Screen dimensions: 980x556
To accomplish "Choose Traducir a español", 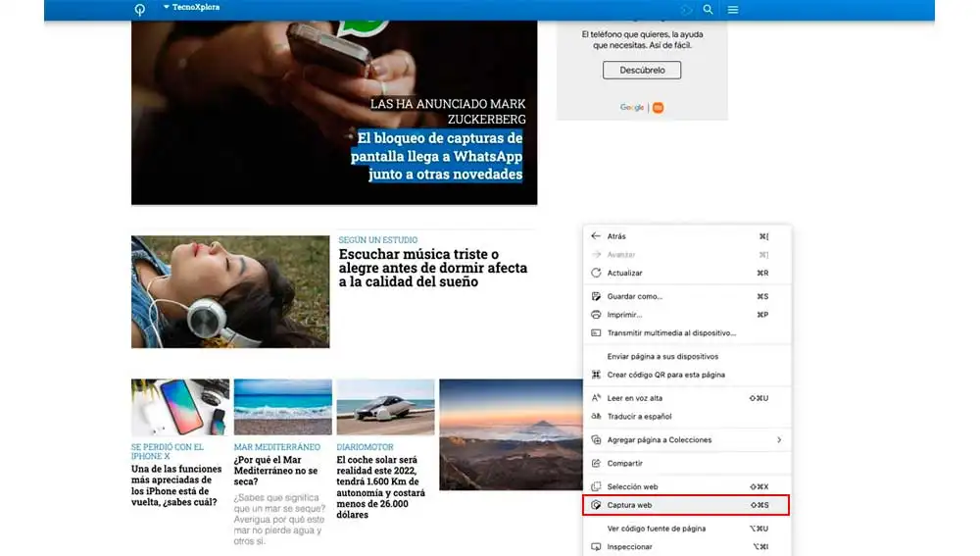I will [x=687, y=416].
